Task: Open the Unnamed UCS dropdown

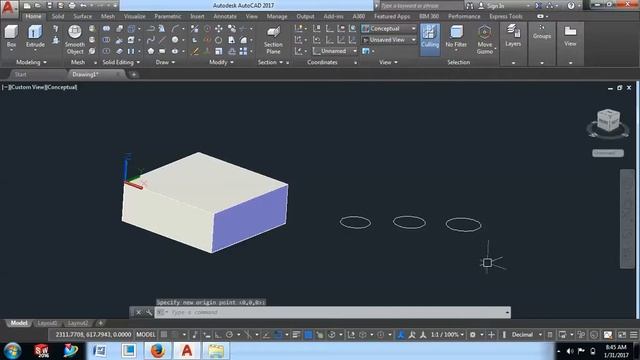Action: [335, 51]
